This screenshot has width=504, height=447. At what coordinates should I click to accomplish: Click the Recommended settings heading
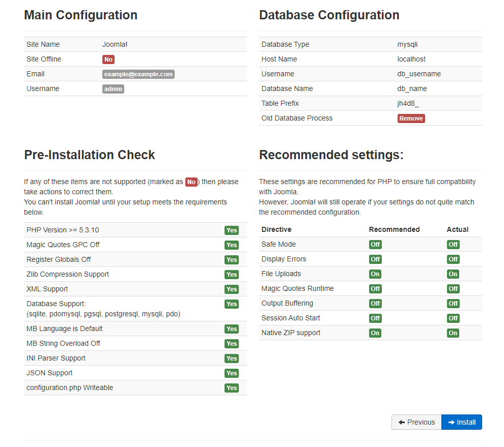331,155
